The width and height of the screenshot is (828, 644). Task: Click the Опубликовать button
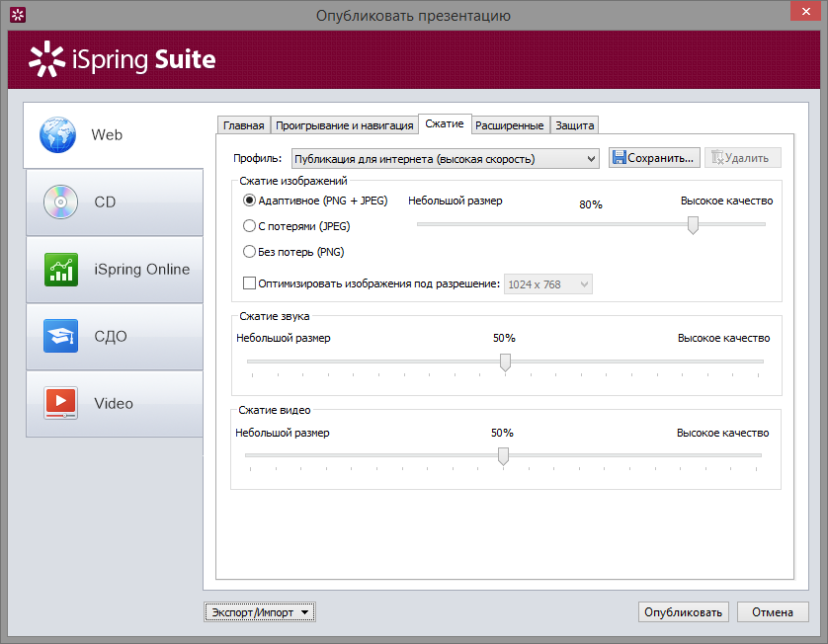coord(684,612)
